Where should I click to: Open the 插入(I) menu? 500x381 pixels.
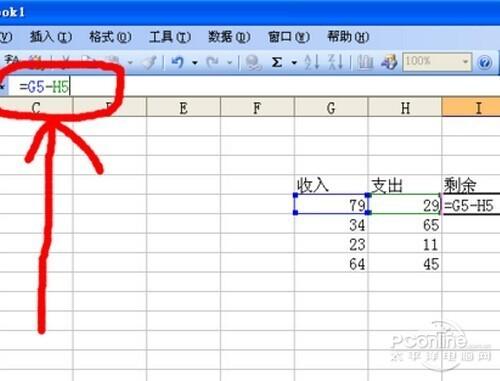point(51,37)
